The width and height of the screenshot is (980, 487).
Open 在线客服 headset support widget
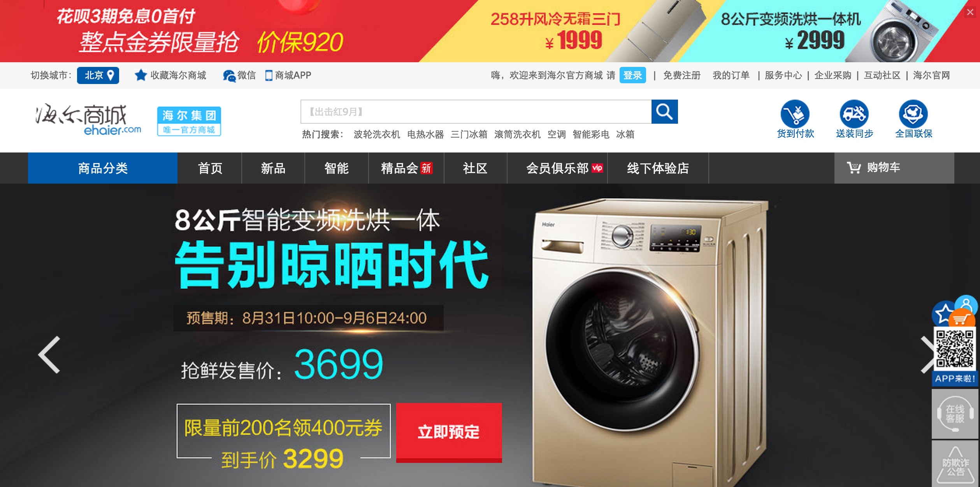coord(955,414)
